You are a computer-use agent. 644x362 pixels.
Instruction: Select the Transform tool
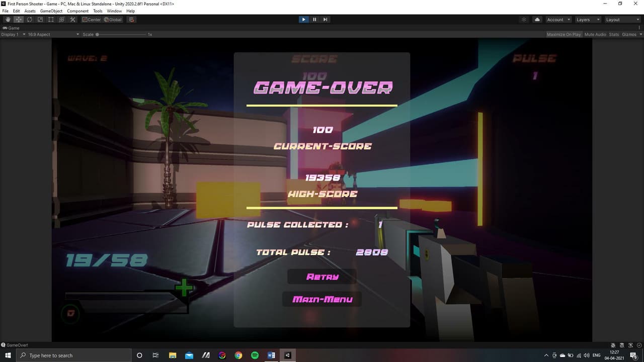point(62,20)
